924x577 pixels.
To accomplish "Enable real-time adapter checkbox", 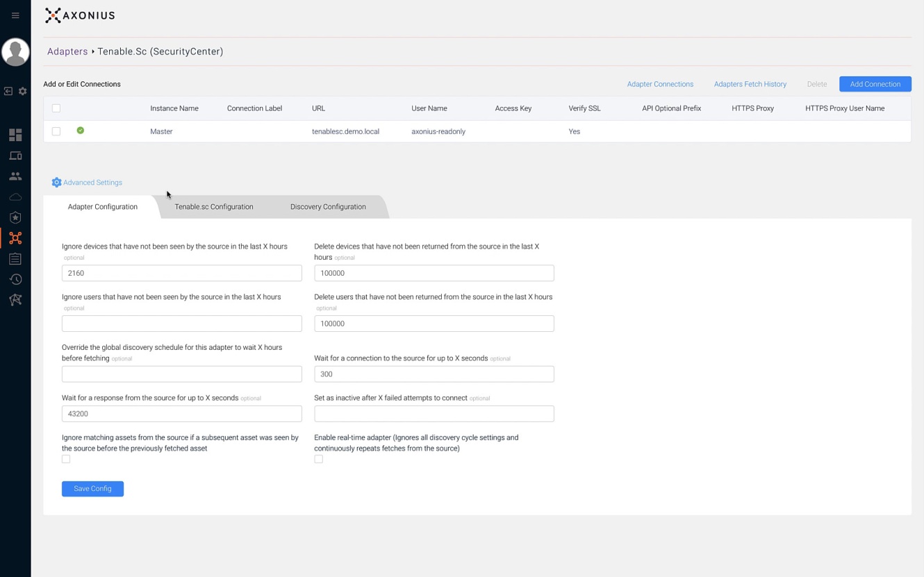I will pos(318,459).
